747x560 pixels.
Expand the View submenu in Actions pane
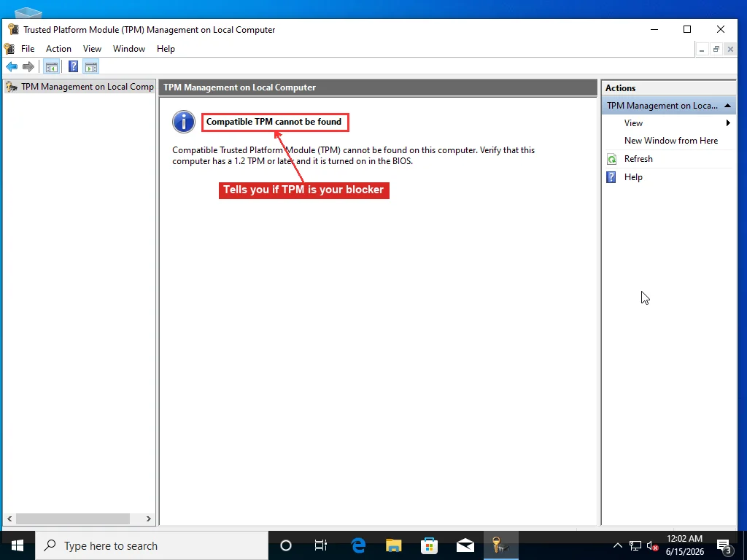(669, 122)
